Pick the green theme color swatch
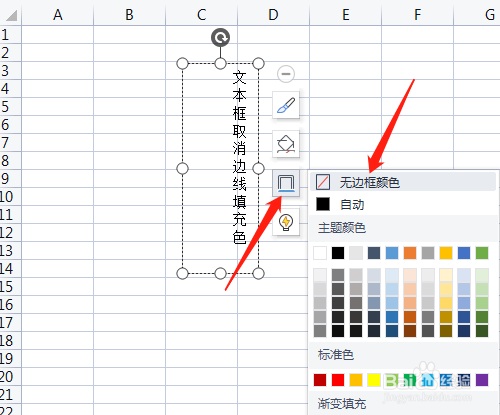This screenshot has height=415, width=500. tap(482, 253)
